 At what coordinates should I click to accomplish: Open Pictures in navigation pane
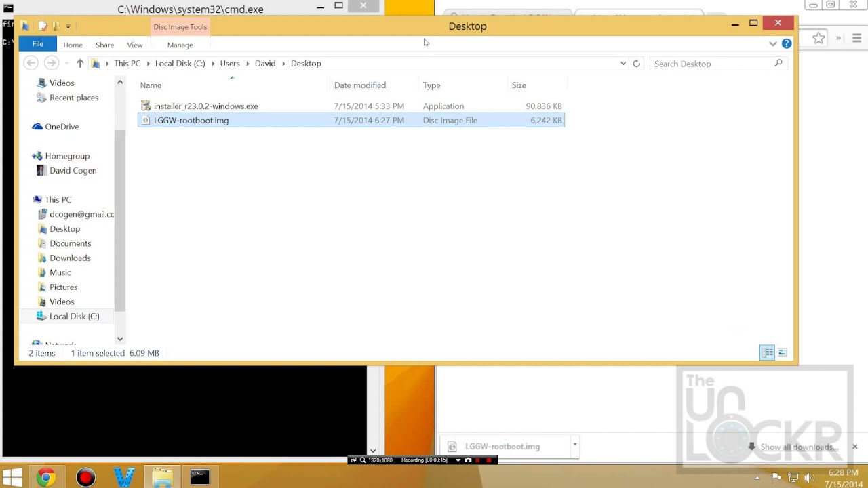coord(63,287)
